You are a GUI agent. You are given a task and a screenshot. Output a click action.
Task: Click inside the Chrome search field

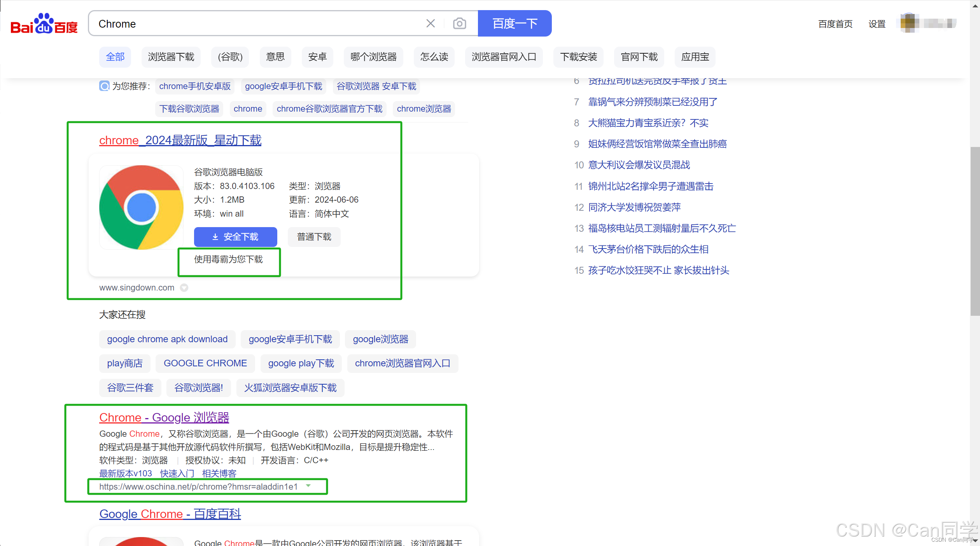pos(257,24)
